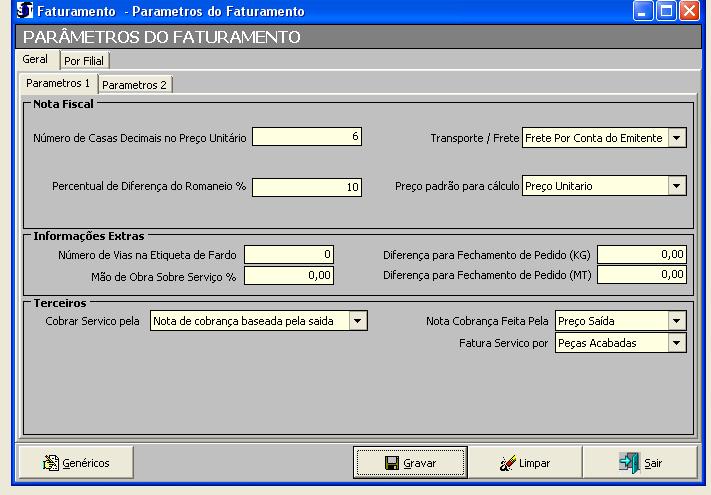The image size is (711, 495).
Task: Switch to the Por Filial tab
Action: [78, 61]
